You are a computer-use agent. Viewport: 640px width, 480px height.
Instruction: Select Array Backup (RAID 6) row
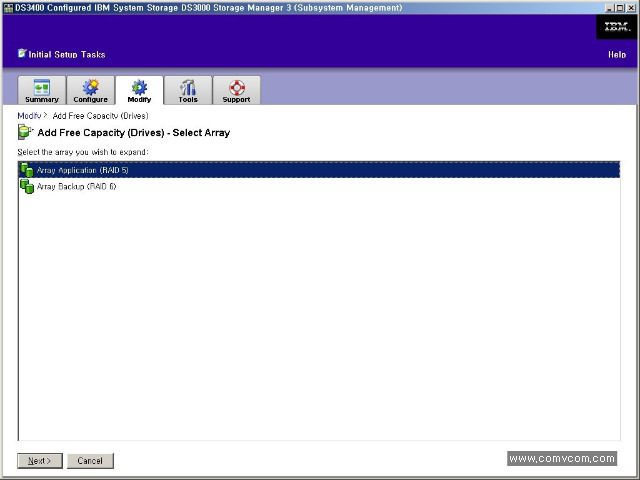319,187
